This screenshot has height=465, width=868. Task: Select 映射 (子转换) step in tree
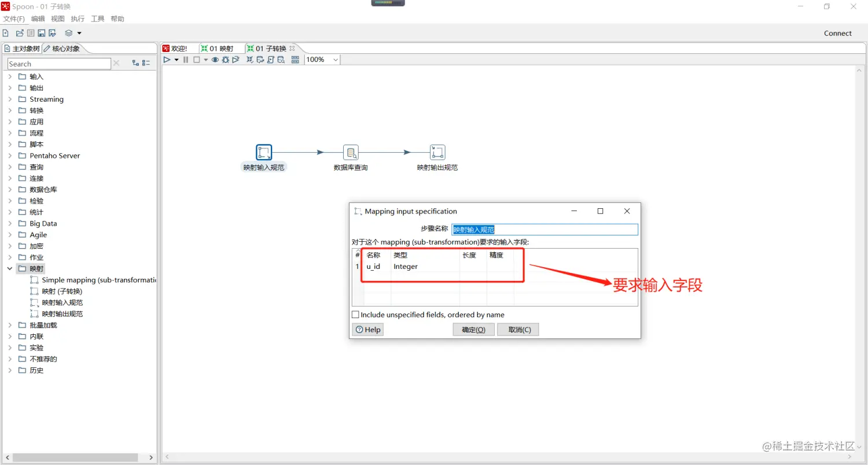coord(56,291)
